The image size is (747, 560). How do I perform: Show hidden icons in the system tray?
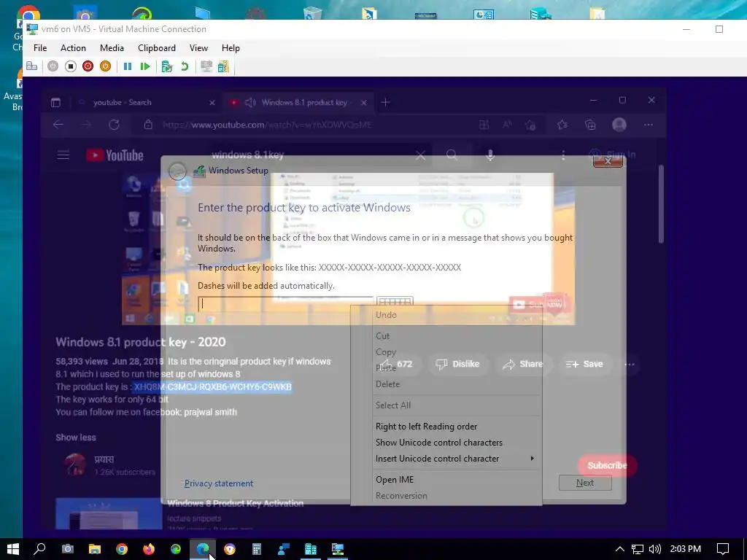coord(619,549)
